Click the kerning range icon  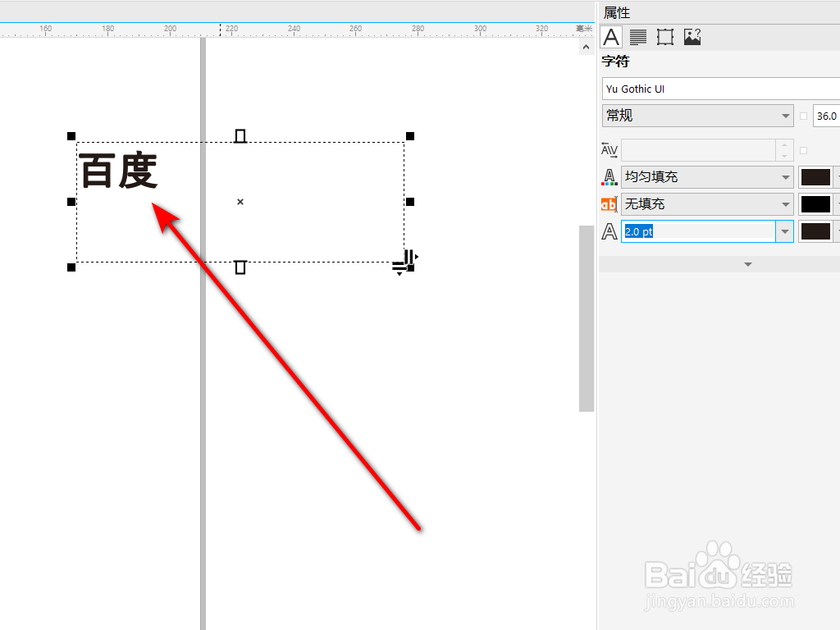tap(609, 150)
